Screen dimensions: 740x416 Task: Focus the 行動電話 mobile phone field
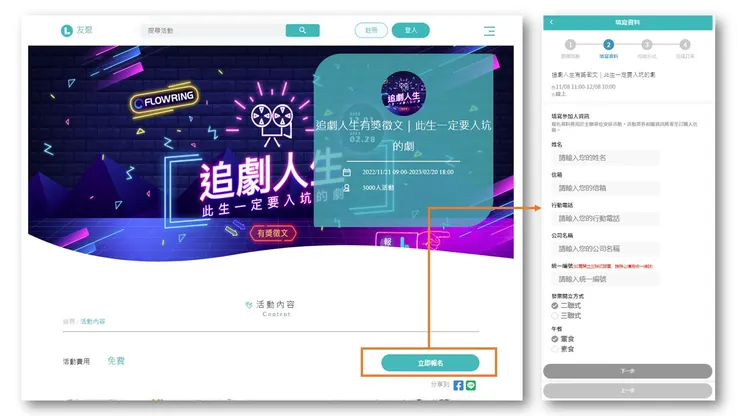tap(605, 218)
